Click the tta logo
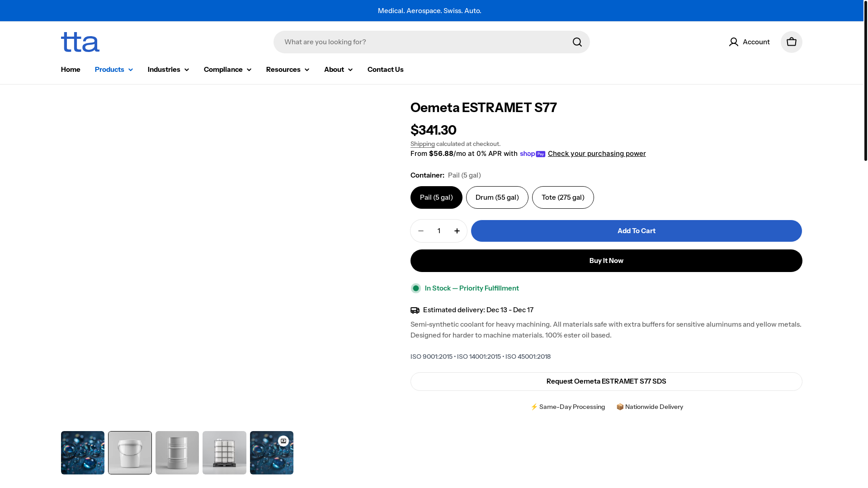The width and height of the screenshot is (868, 488). click(x=80, y=42)
